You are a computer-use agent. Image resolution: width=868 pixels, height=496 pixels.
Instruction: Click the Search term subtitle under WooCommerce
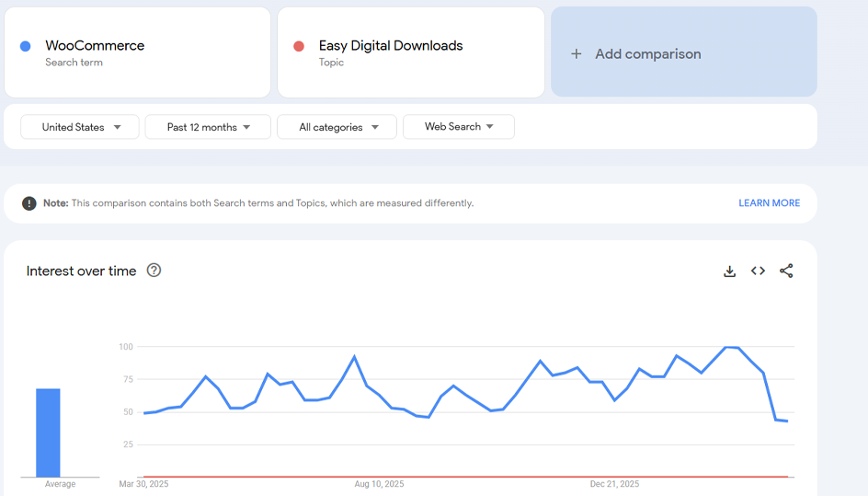[74, 63]
